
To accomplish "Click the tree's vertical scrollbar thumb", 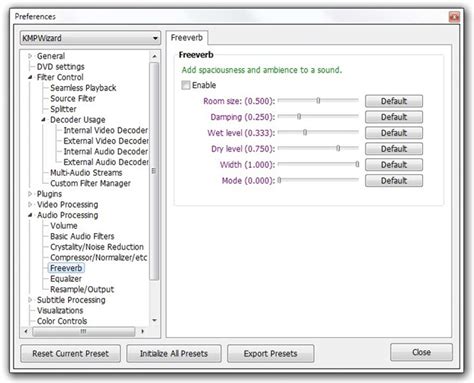I will coord(154,171).
